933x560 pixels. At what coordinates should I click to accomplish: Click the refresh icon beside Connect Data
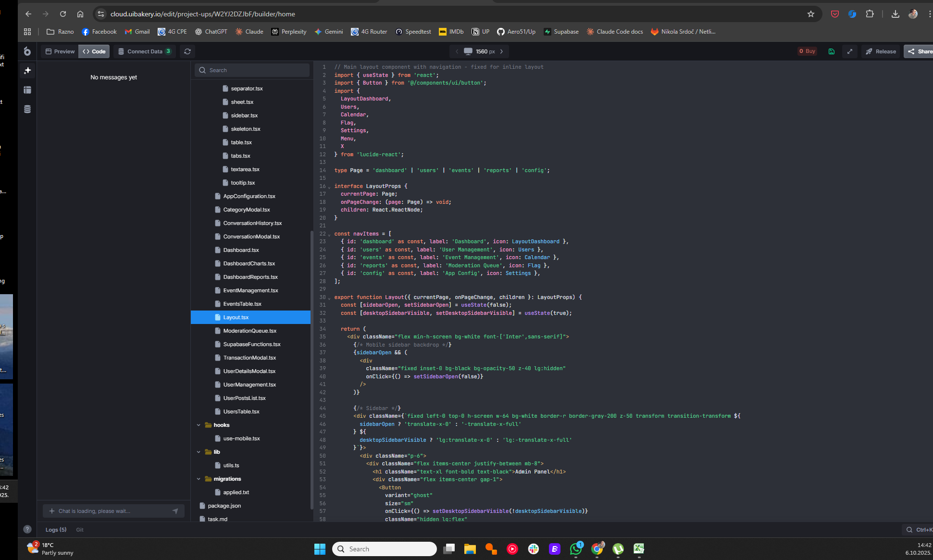[x=187, y=51]
